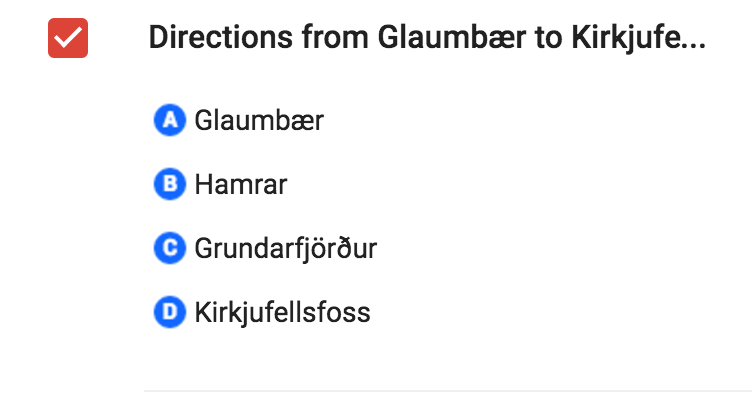Image resolution: width=752 pixels, height=396 pixels.
Task: Select the Hamrar waypoint label
Action: point(241,184)
